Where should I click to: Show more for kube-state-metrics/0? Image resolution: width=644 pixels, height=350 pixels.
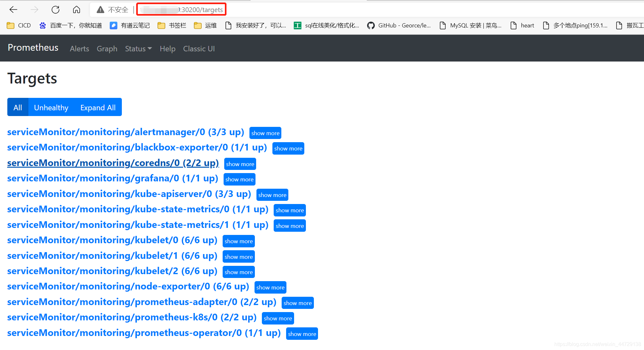[290, 210]
